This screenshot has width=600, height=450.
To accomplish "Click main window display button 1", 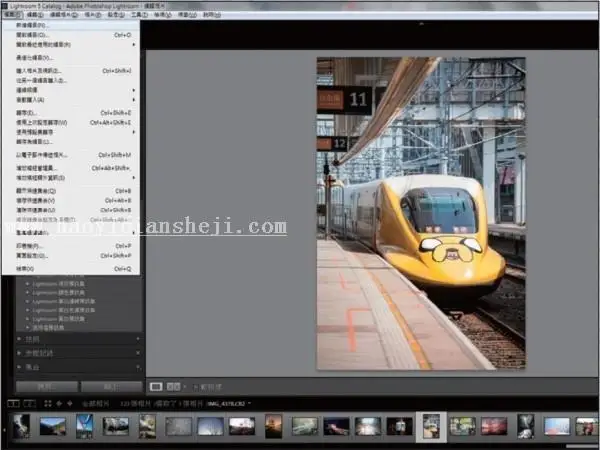I will pyautogui.click(x=13, y=404).
